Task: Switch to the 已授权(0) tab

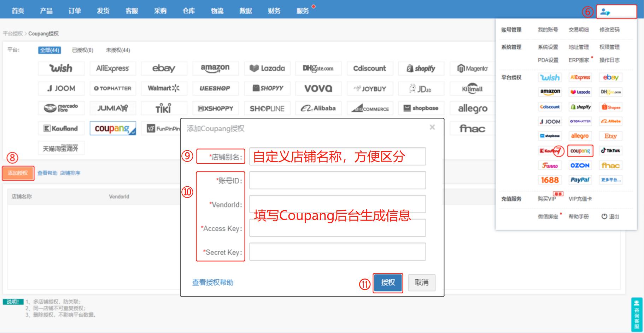Action: [82, 50]
